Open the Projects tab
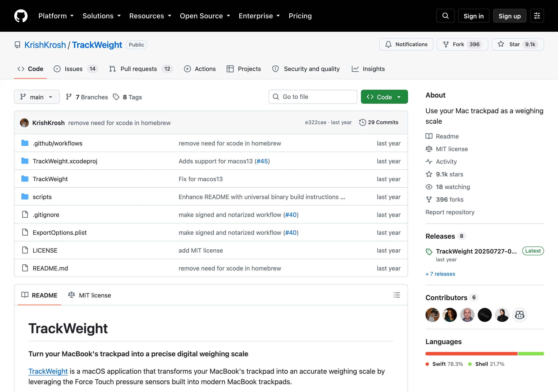 [243, 69]
